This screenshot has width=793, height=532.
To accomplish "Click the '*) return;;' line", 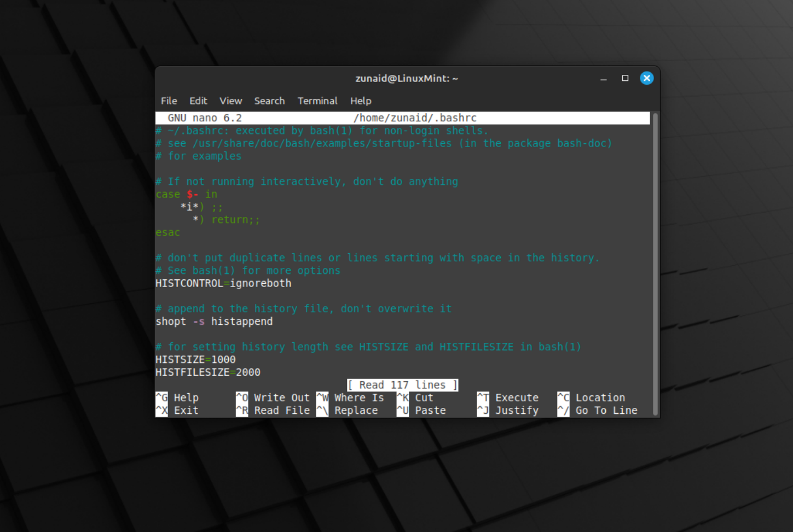I will tap(226, 220).
